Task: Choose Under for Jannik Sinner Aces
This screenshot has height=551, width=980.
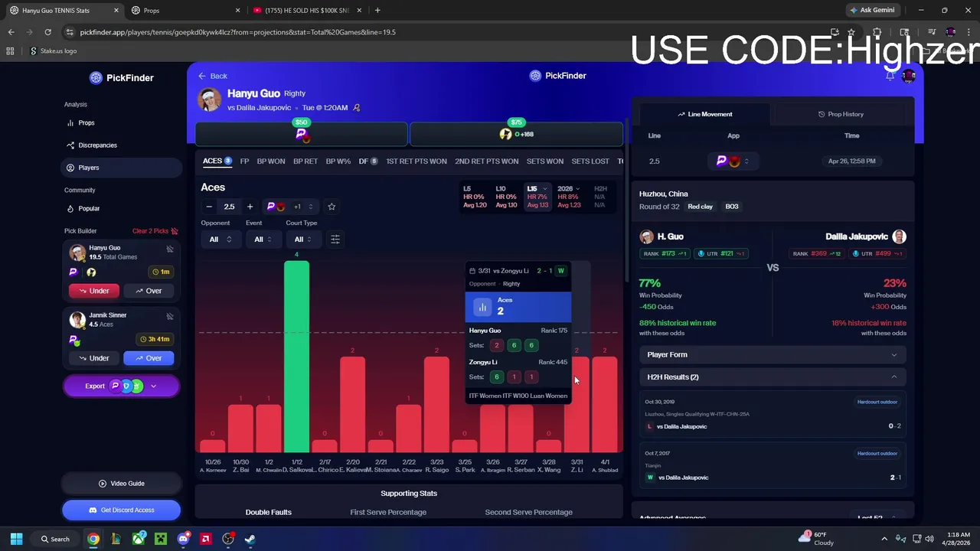Action: pos(94,358)
